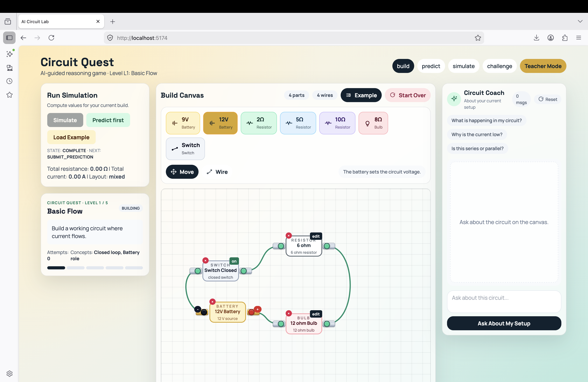Expand the list-all-tabs chevron

580,22
